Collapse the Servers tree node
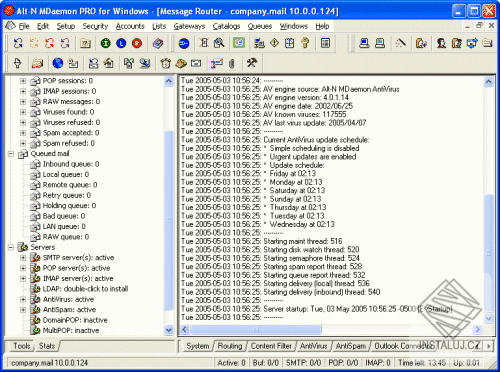 point(11,247)
